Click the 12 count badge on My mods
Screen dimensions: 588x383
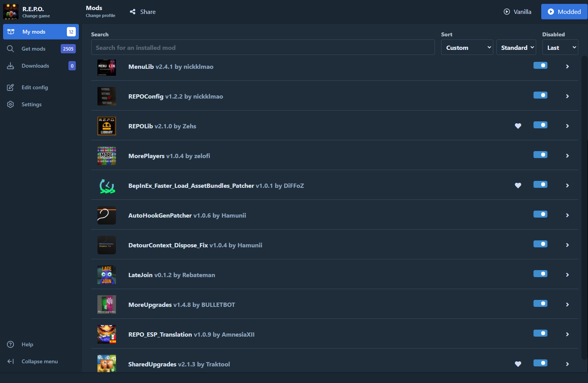coord(71,32)
